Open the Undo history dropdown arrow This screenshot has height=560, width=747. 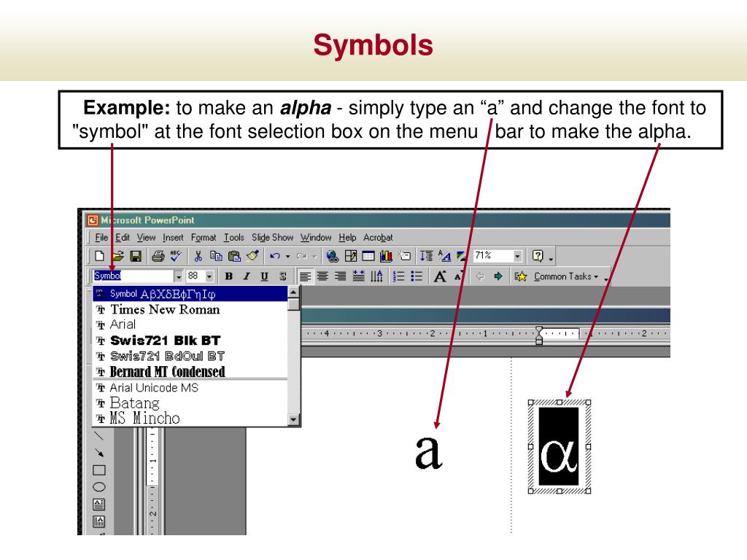[287, 256]
